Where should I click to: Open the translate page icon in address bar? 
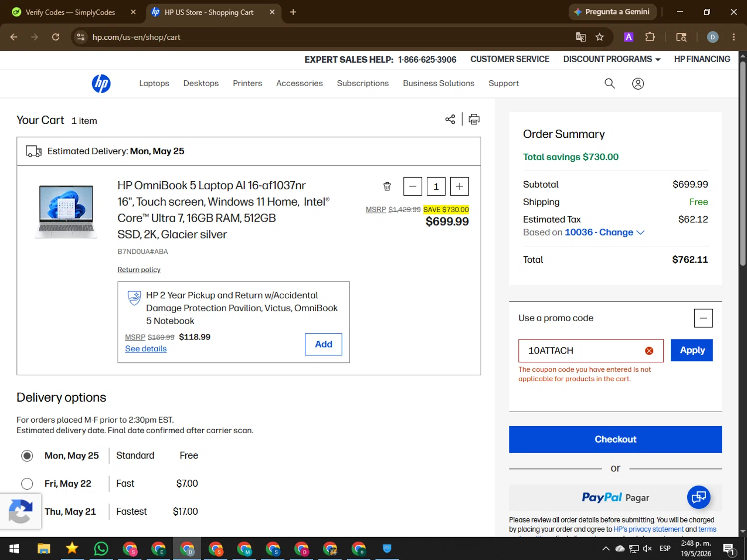(x=581, y=37)
